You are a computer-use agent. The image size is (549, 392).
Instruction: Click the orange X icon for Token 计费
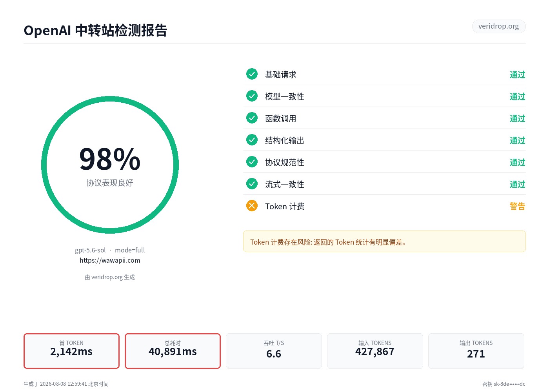tap(252, 206)
